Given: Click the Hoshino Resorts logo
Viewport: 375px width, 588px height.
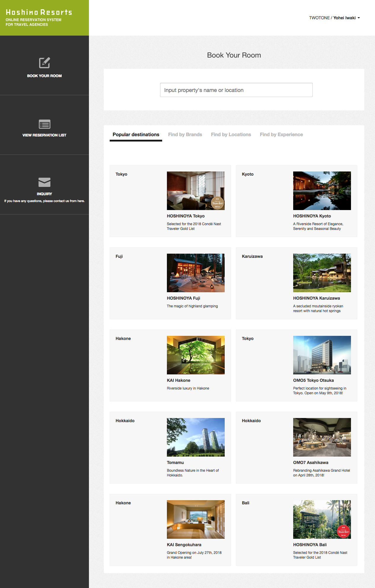Looking at the screenshot, I should [x=39, y=12].
